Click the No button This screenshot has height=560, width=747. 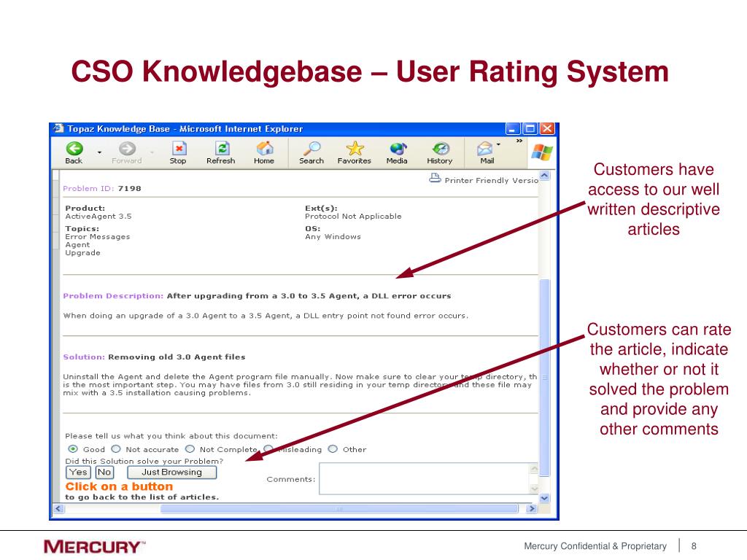point(104,472)
